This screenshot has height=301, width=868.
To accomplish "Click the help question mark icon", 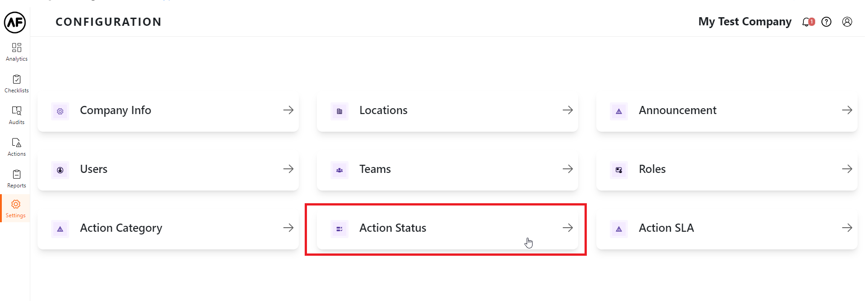I will coord(826,22).
